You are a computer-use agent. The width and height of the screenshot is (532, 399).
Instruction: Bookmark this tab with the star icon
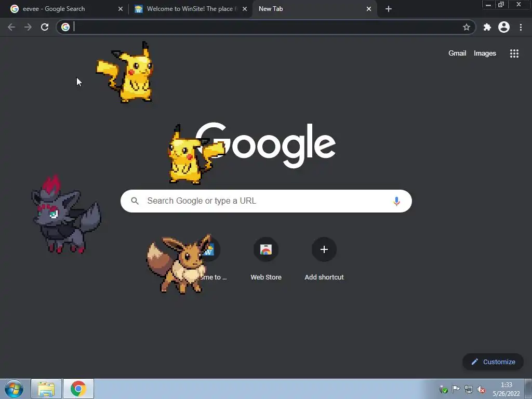tap(467, 27)
